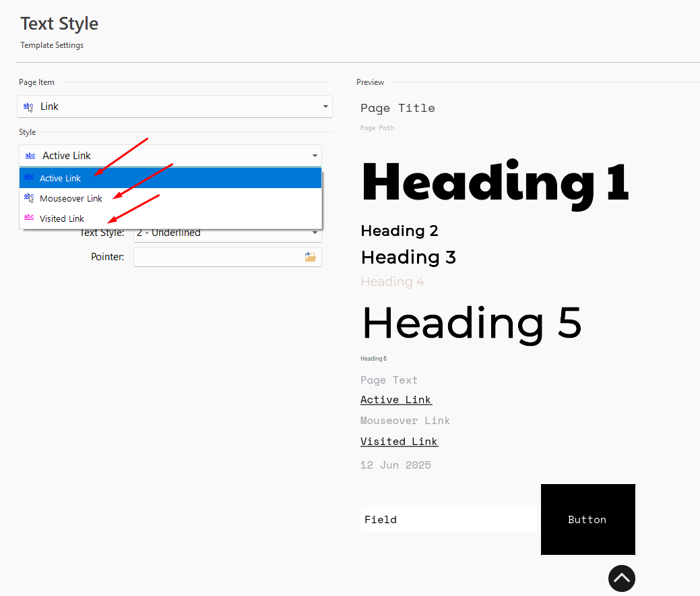Click the preview Field input box

(449, 520)
